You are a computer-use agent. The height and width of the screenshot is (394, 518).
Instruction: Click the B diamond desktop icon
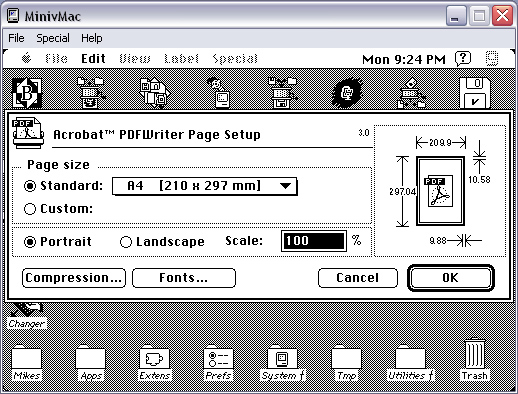point(27,93)
